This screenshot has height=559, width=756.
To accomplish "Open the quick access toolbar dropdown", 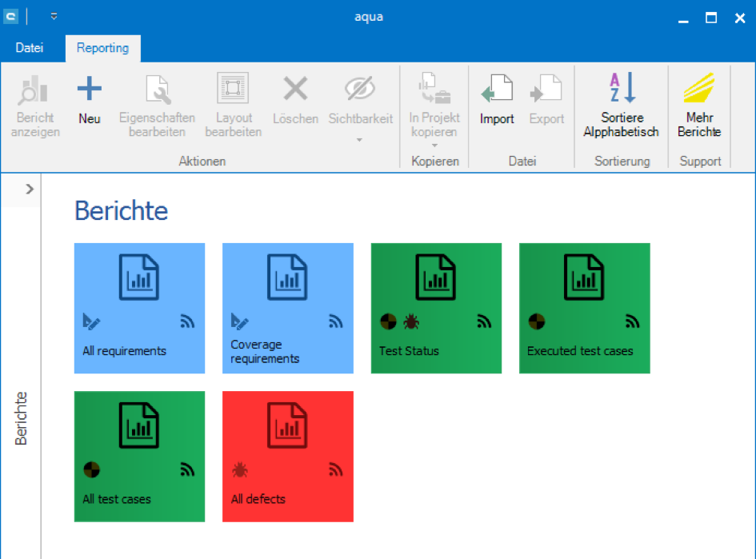I will 54,16.
